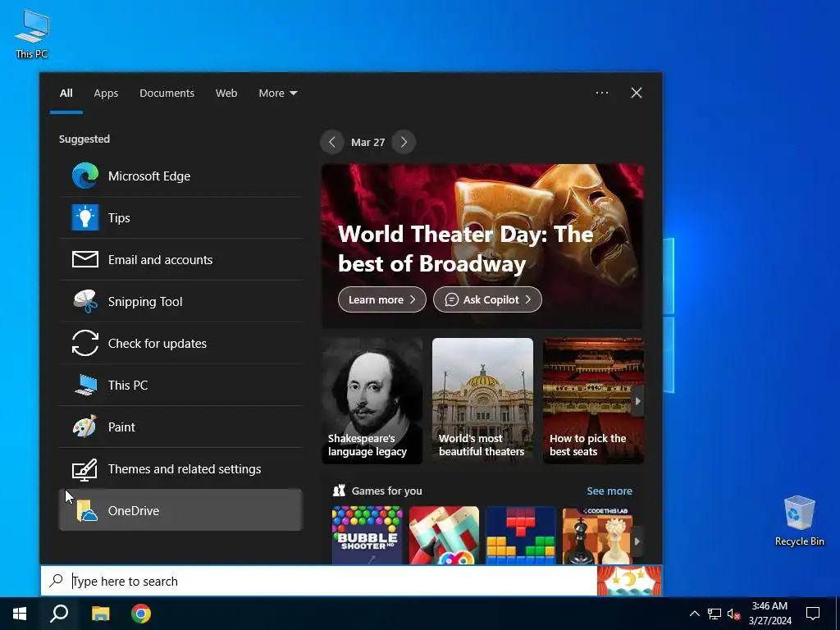Open the origami crane game tile

444,535
